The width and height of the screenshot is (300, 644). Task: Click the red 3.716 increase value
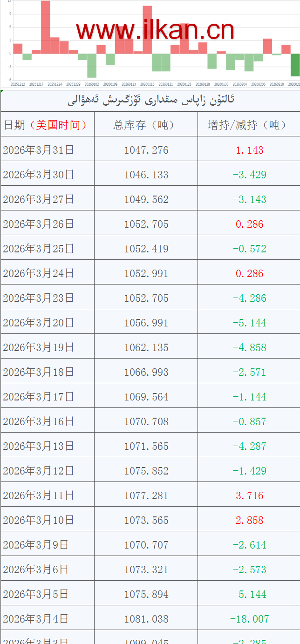click(249, 495)
